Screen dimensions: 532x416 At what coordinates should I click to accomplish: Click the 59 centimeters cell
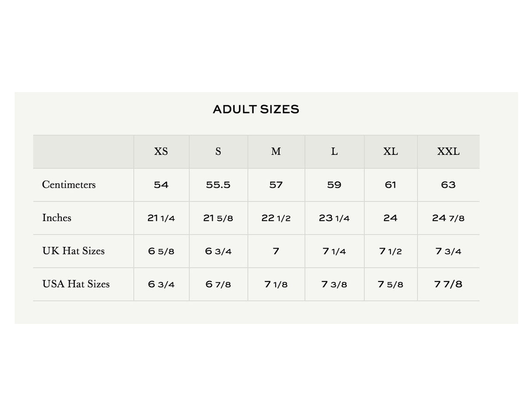tap(334, 185)
